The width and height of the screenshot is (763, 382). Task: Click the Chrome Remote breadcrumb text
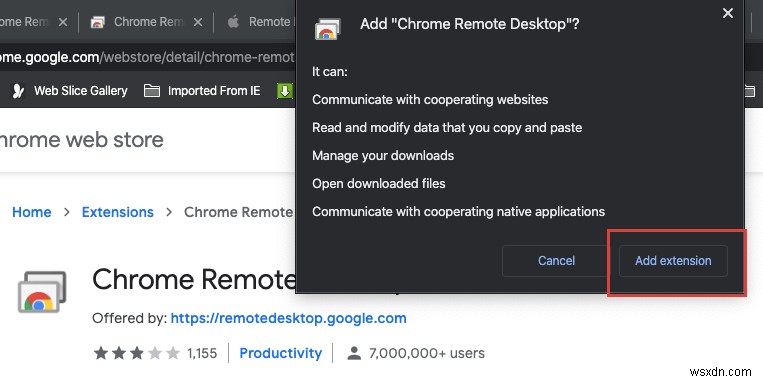point(238,212)
